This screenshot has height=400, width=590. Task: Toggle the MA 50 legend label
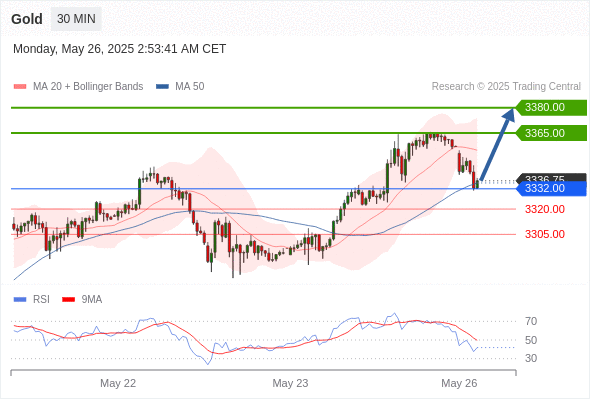190,87
